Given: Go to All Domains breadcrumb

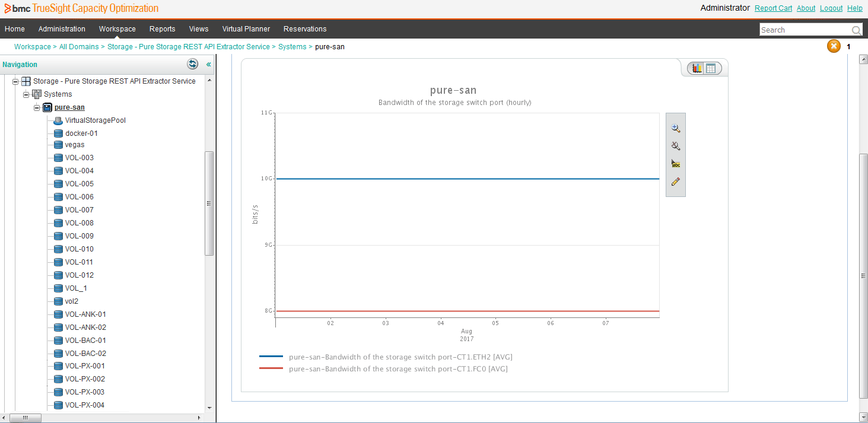Looking at the screenshot, I should pos(79,47).
